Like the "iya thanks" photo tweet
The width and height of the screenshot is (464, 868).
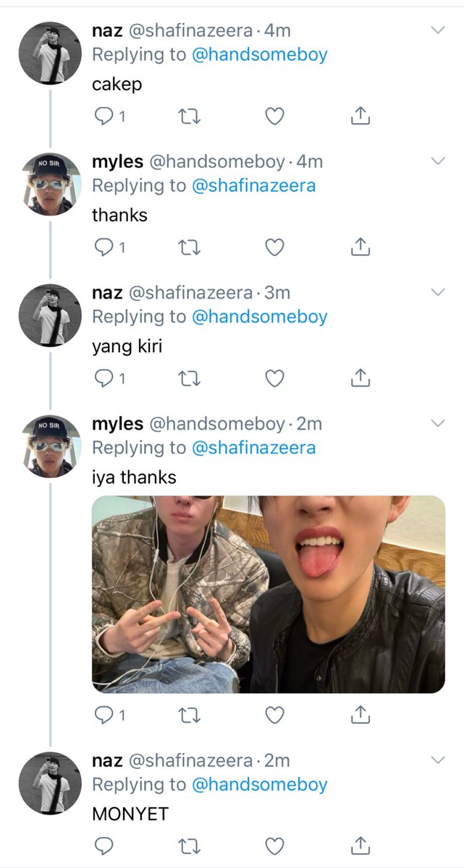coord(274,715)
